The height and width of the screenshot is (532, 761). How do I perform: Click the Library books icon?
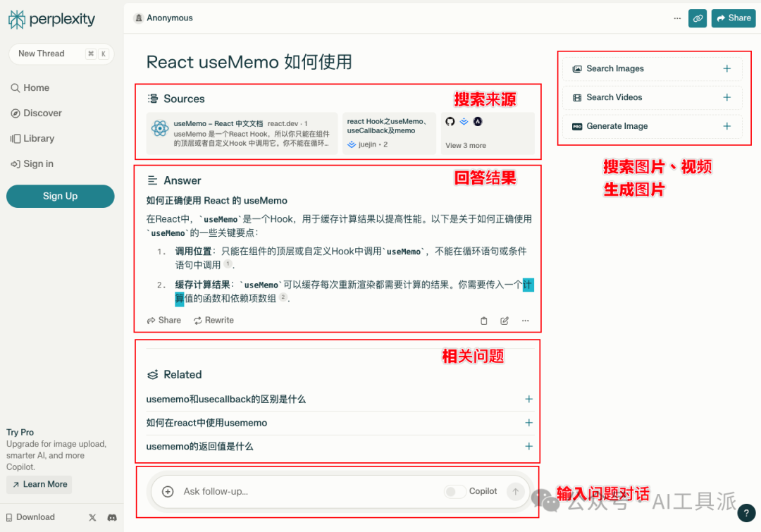pyautogui.click(x=16, y=139)
